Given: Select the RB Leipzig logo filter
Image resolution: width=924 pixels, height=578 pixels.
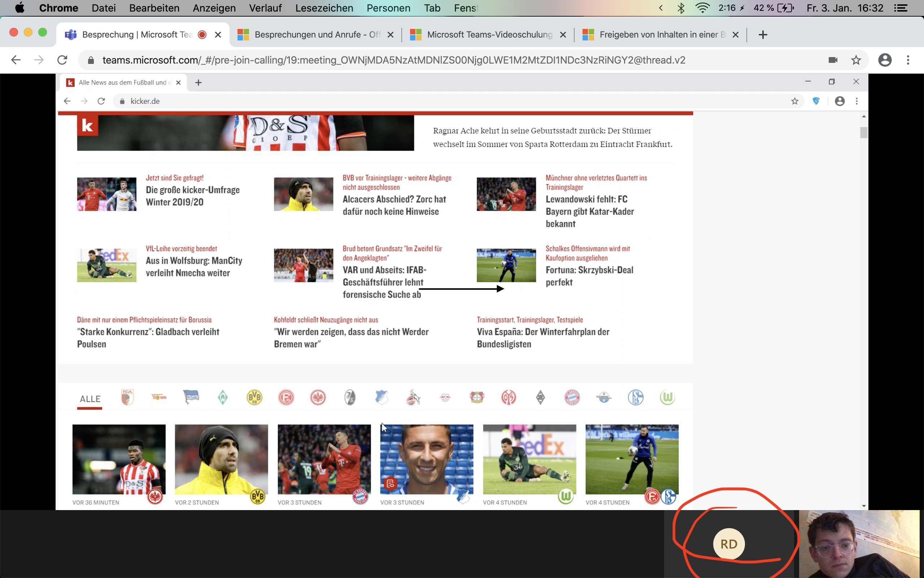Looking at the screenshot, I should 445,398.
